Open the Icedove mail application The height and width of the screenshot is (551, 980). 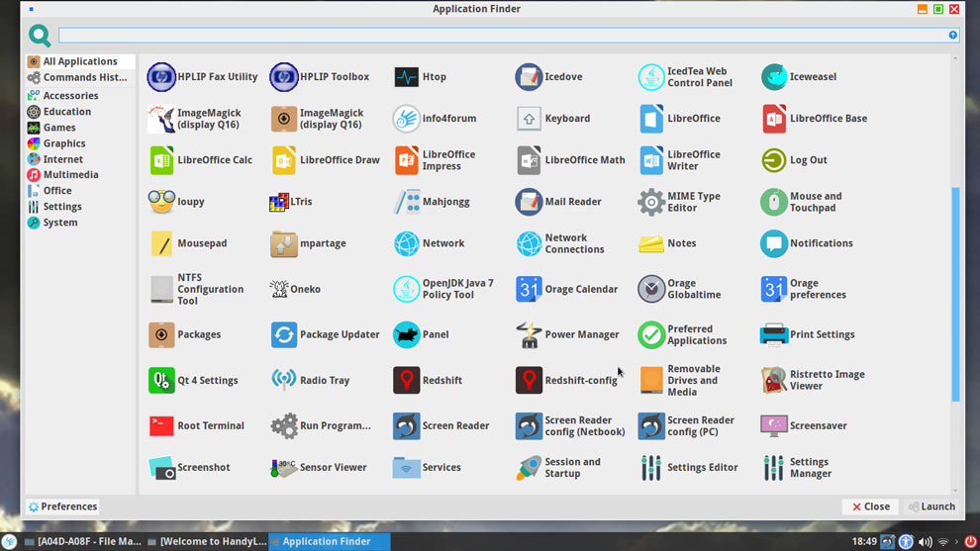coord(529,77)
